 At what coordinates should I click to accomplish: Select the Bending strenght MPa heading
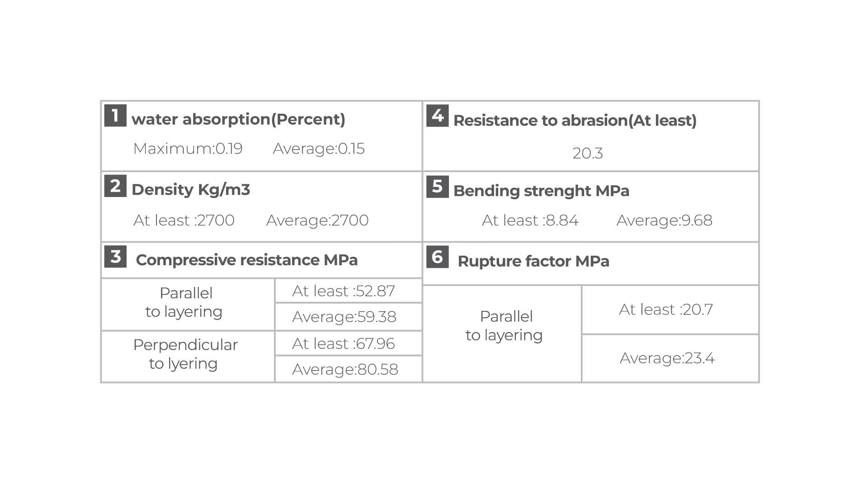(x=541, y=191)
